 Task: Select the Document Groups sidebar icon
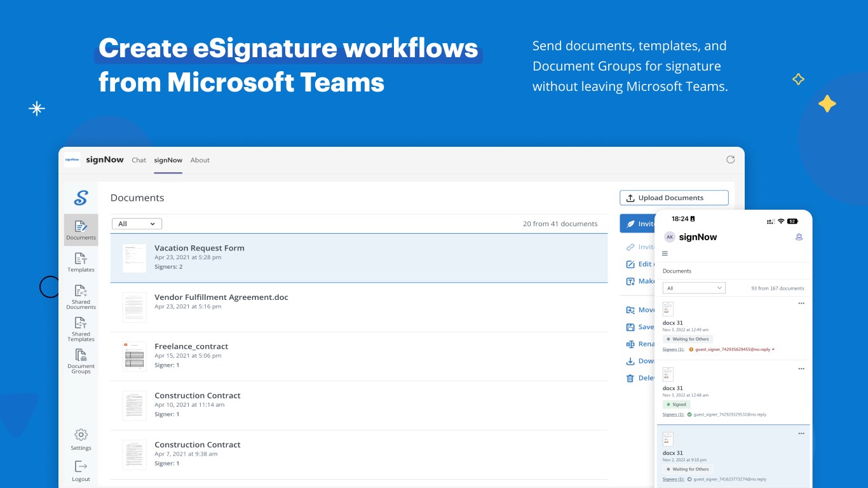coord(81,360)
